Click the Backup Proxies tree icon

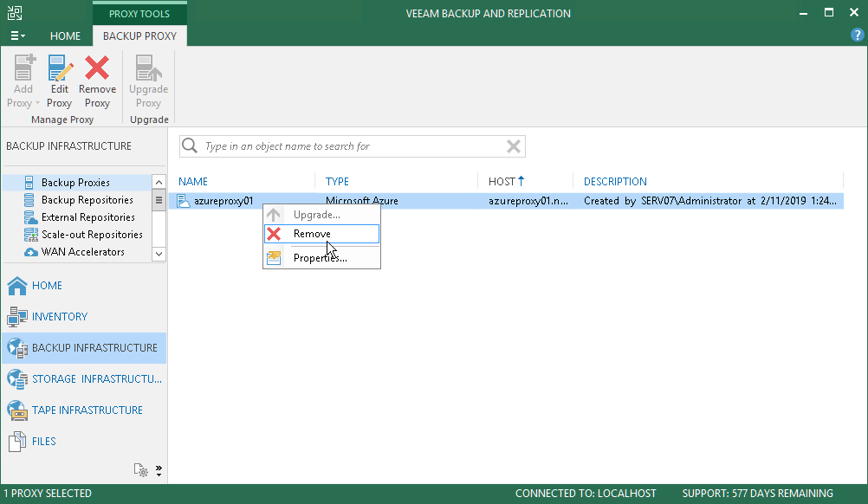coord(29,182)
